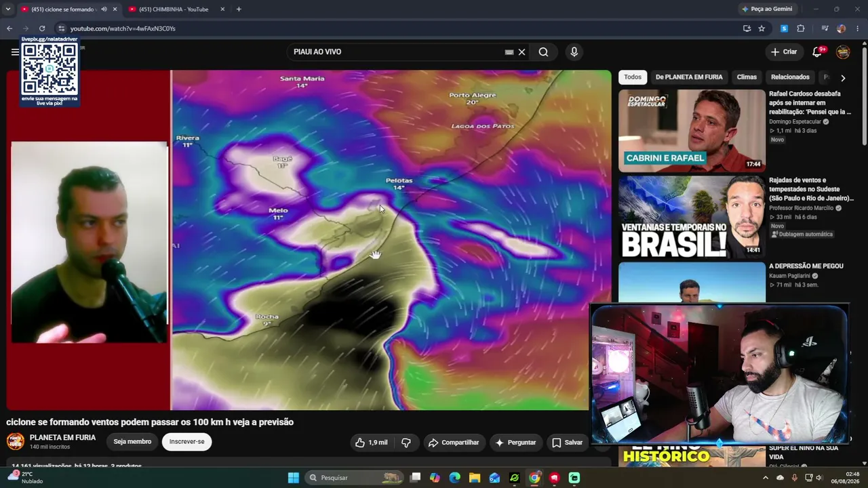868x488 pixels.
Task: Start voice search with the microphone
Action: point(574,52)
